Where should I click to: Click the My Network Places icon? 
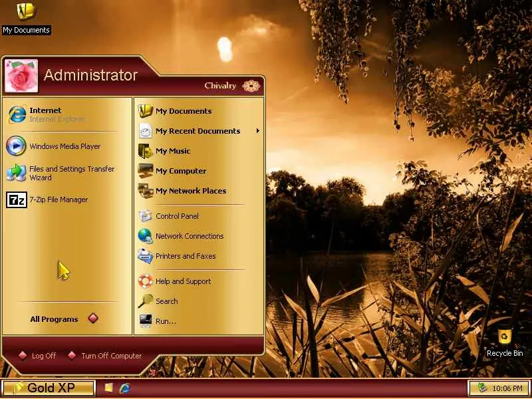point(146,191)
